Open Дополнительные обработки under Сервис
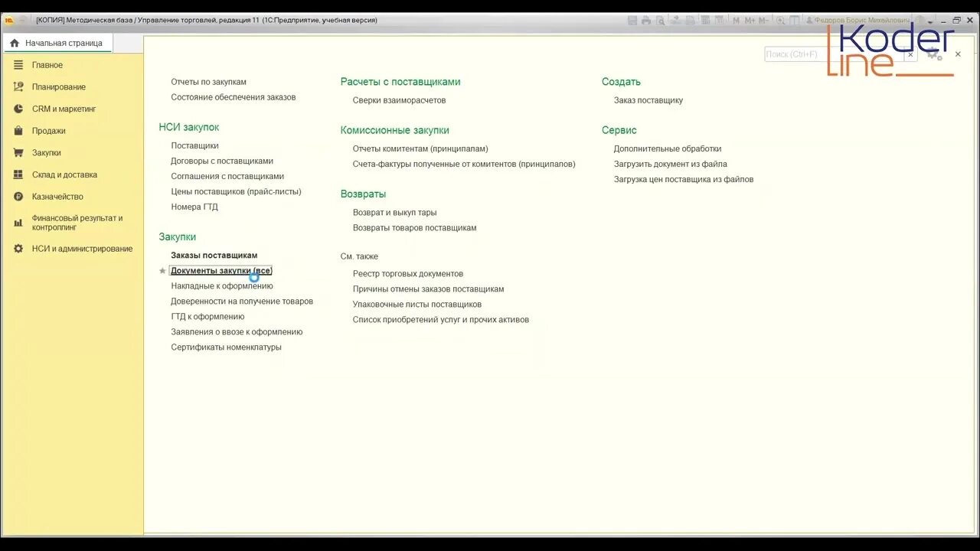 point(668,148)
